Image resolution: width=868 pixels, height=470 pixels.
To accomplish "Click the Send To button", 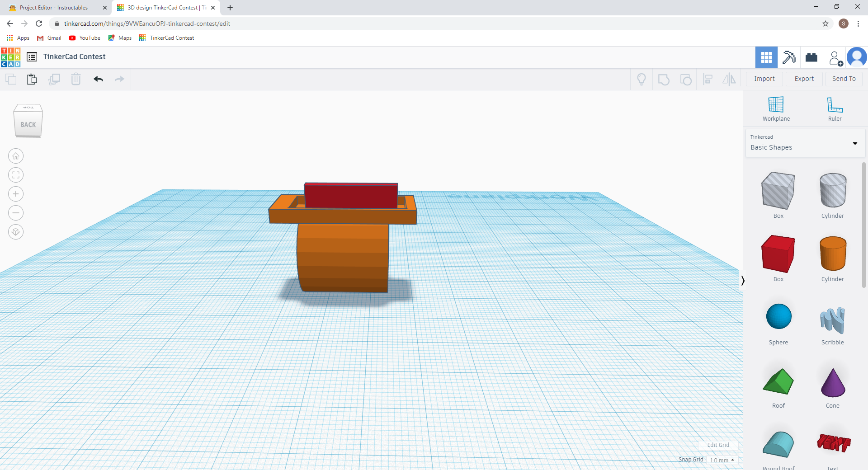I will point(844,79).
